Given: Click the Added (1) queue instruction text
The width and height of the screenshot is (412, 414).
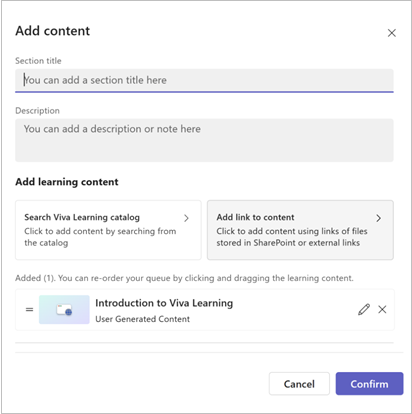Looking at the screenshot, I should click(x=184, y=278).
